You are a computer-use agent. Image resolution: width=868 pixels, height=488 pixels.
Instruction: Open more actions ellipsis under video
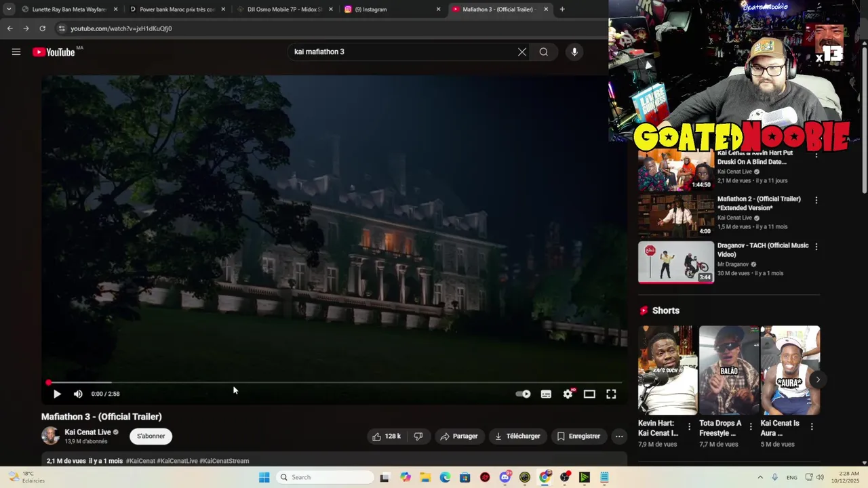click(619, 436)
